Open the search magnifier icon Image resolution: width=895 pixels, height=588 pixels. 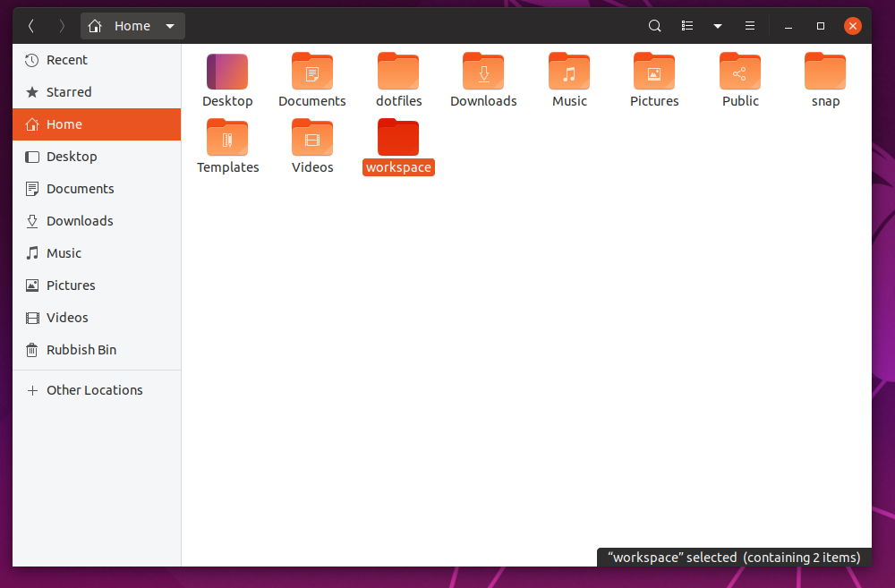(x=655, y=26)
